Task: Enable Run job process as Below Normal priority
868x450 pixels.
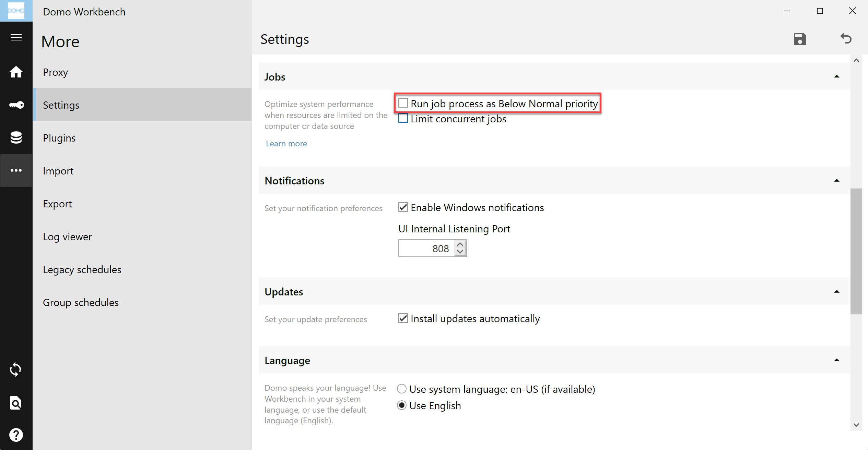Action: pyautogui.click(x=403, y=103)
